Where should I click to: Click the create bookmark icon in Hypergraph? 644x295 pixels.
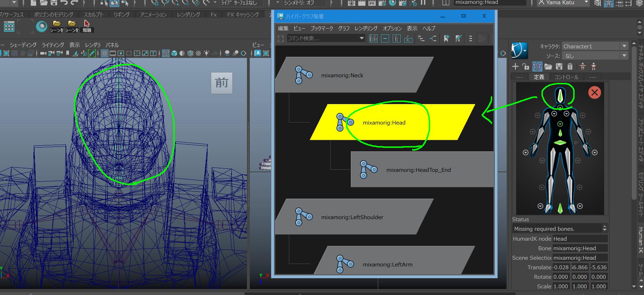click(x=446, y=38)
